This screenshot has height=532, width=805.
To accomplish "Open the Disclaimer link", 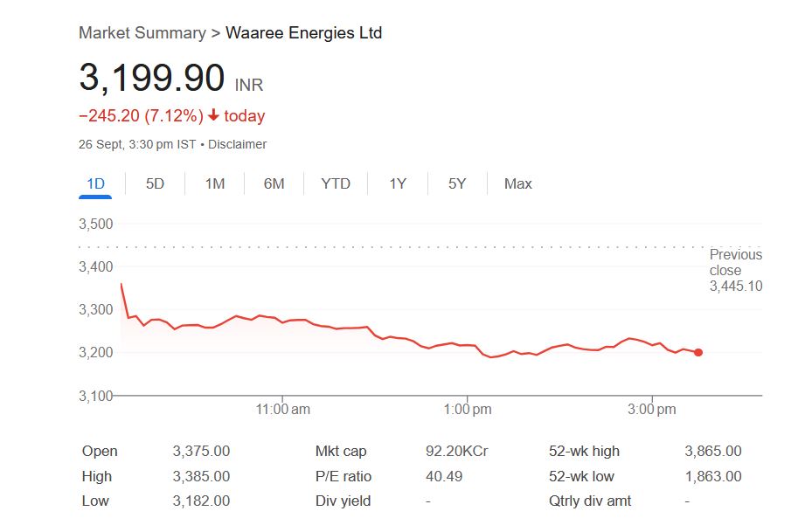I will coord(237,144).
